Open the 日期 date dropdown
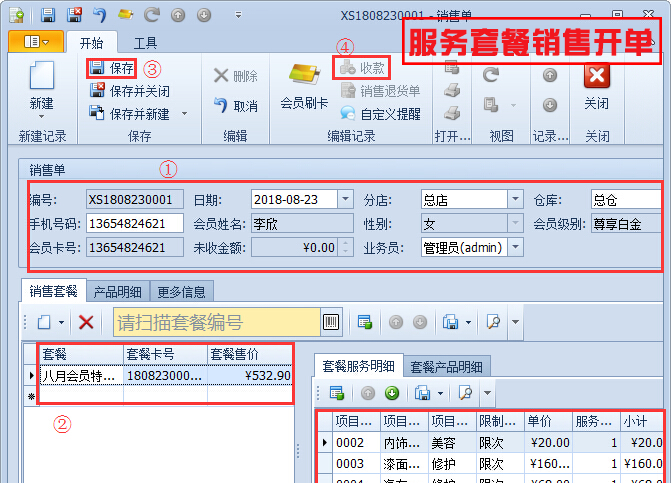 coord(345,199)
